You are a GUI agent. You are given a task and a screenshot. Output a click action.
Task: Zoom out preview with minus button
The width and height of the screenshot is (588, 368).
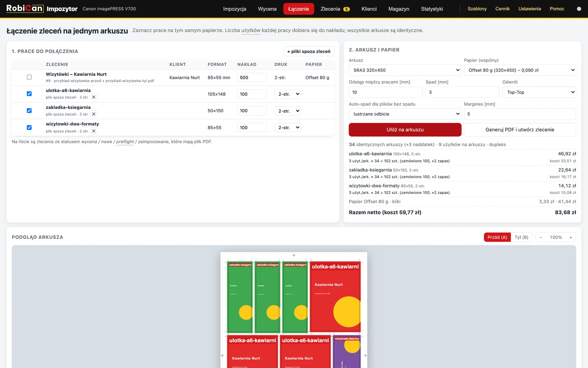tap(541, 237)
